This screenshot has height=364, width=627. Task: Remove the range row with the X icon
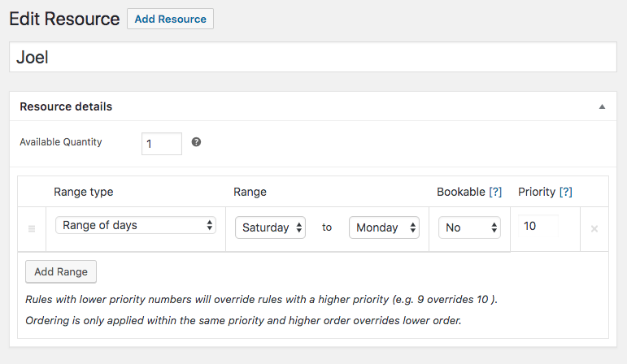[594, 229]
